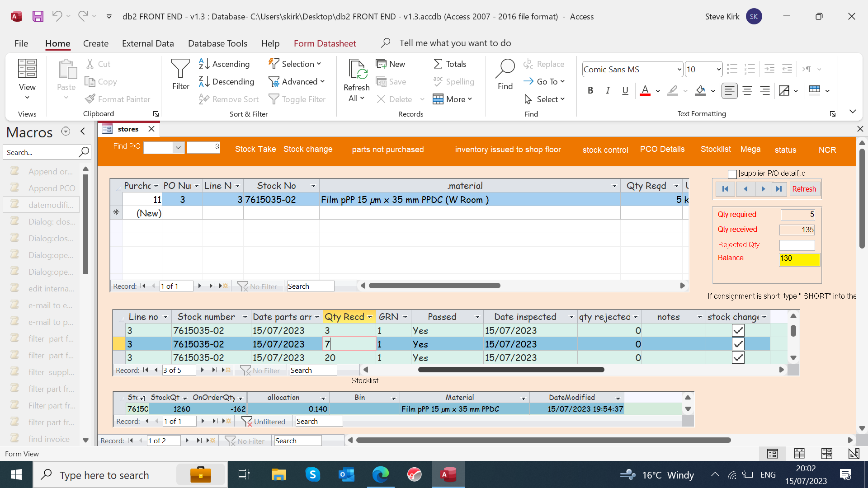Image resolution: width=868 pixels, height=488 pixels.
Task: Toggle stock change checkbox for Qty 3 row
Action: [738, 330]
